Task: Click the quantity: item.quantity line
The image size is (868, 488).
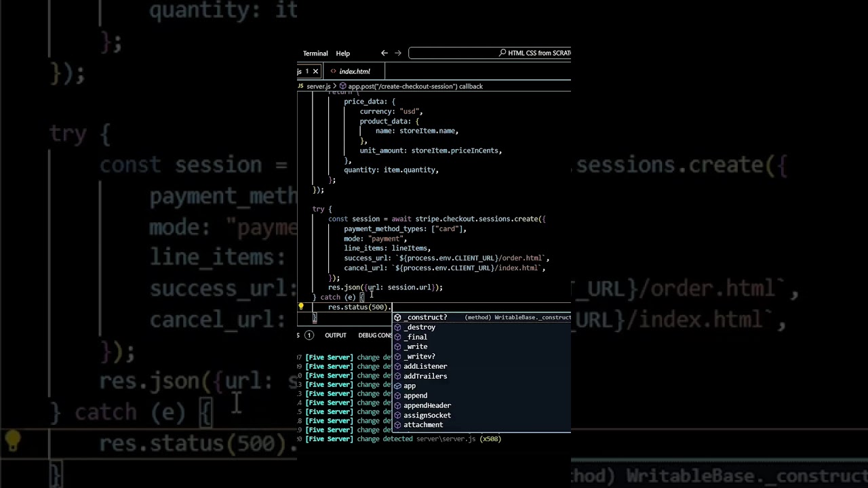Action: tap(391, 170)
